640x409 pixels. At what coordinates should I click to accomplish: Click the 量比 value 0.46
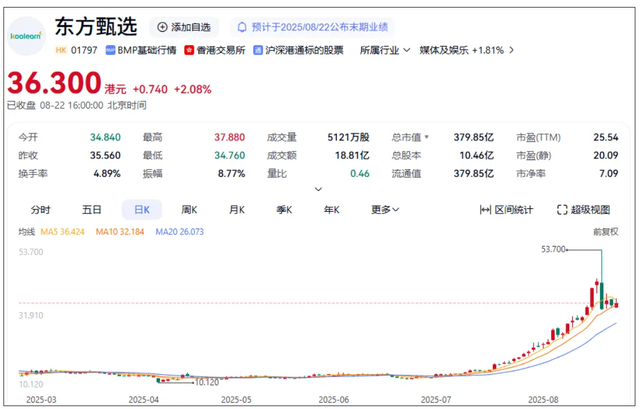point(360,173)
